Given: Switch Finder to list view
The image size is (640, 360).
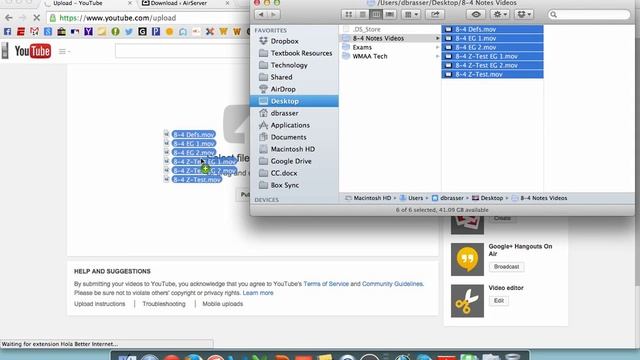Looking at the screenshot, I should pyautogui.click(x=362, y=14).
